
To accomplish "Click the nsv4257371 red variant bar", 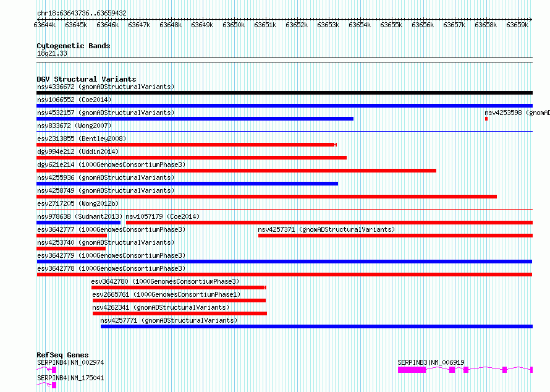I will (x=396, y=236).
